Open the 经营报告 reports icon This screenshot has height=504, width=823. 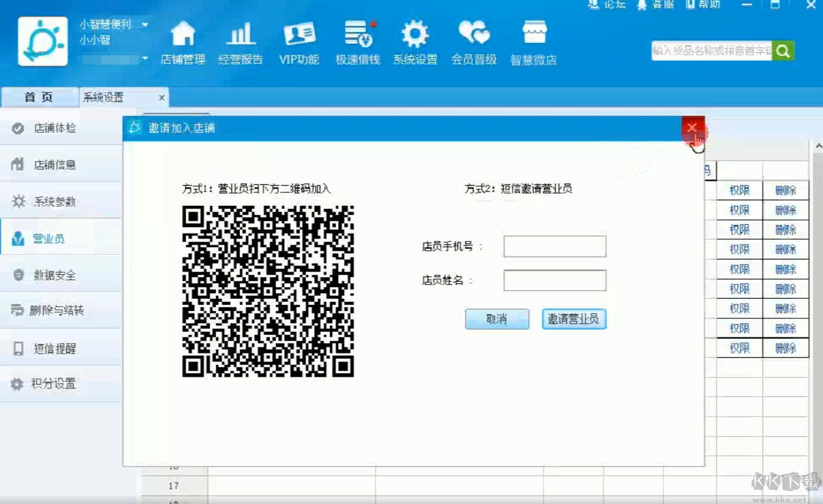[x=241, y=42]
